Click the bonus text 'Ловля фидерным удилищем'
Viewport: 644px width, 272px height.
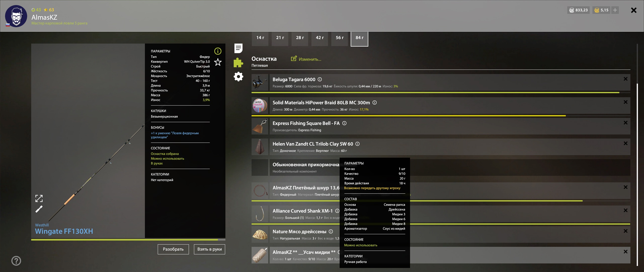pyautogui.click(x=175, y=135)
